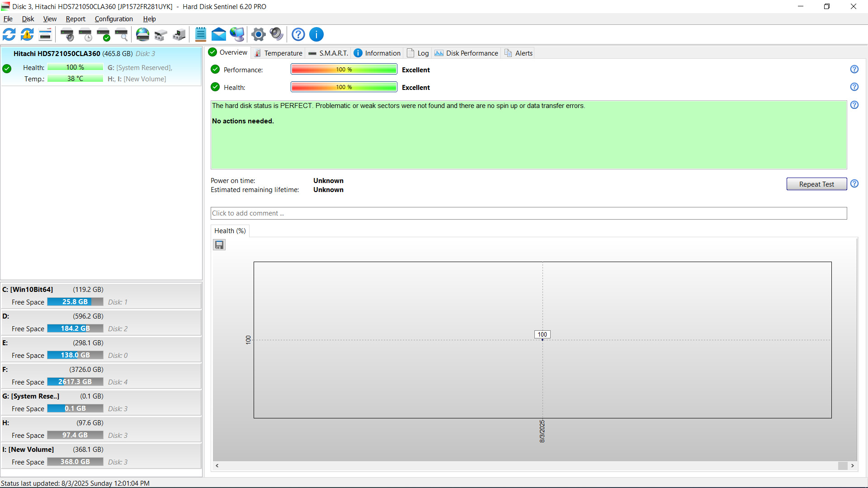Select the Health (%) graph tab
Image resolution: width=868 pixels, height=488 pixels.
point(230,231)
